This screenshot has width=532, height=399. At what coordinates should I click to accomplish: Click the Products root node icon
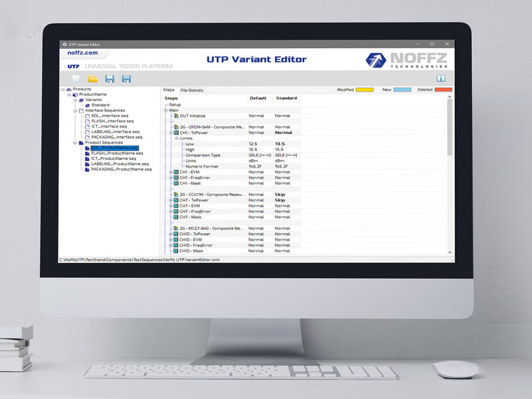click(69, 89)
